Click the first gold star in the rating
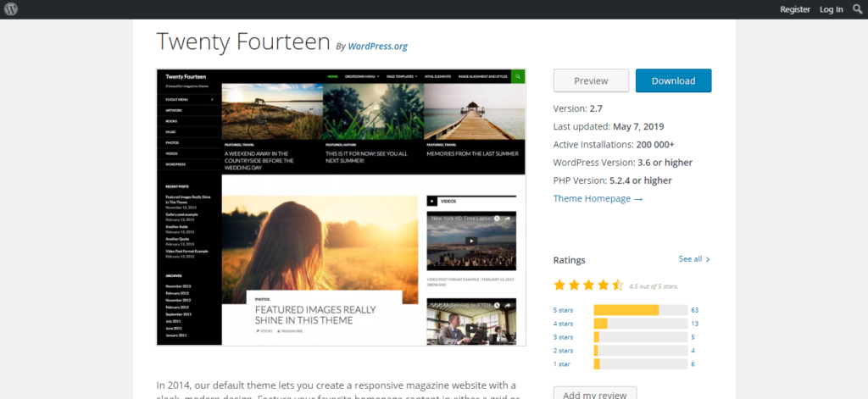The height and width of the screenshot is (399, 868). [559, 285]
